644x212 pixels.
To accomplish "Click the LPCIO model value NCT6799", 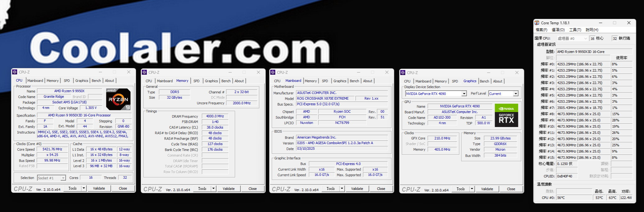I will (x=342, y=123).
